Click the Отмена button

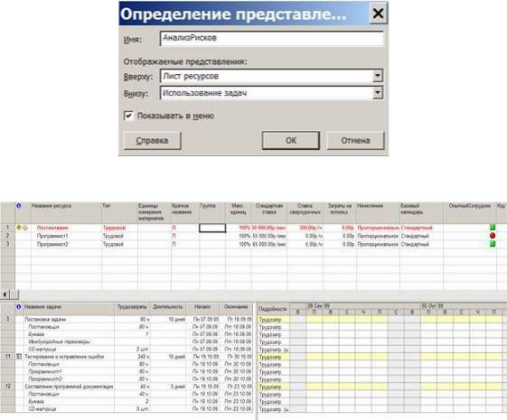pos(356,141)
